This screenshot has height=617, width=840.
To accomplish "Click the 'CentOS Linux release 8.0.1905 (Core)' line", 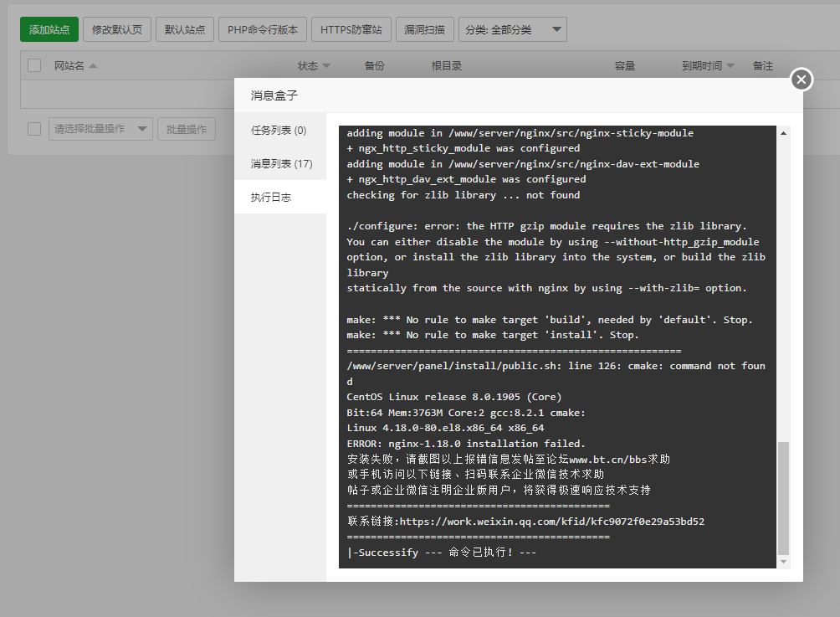I will (x=454, y=397).
